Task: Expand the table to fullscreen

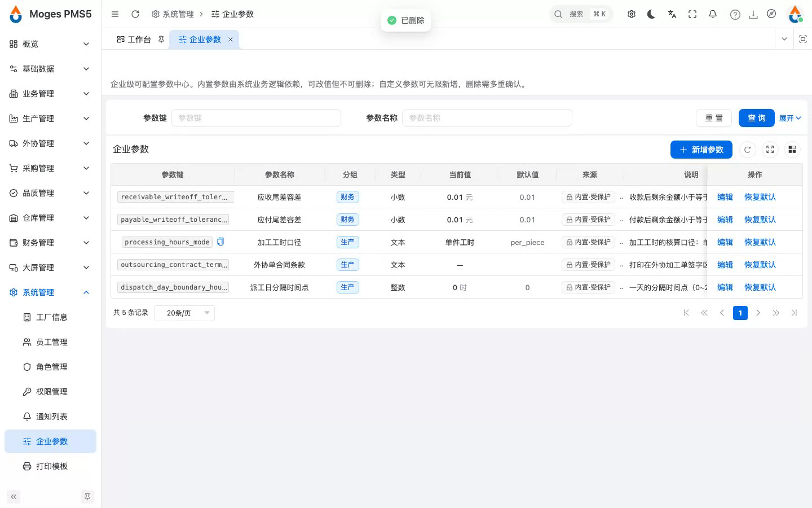Action: tap(770, 150)
